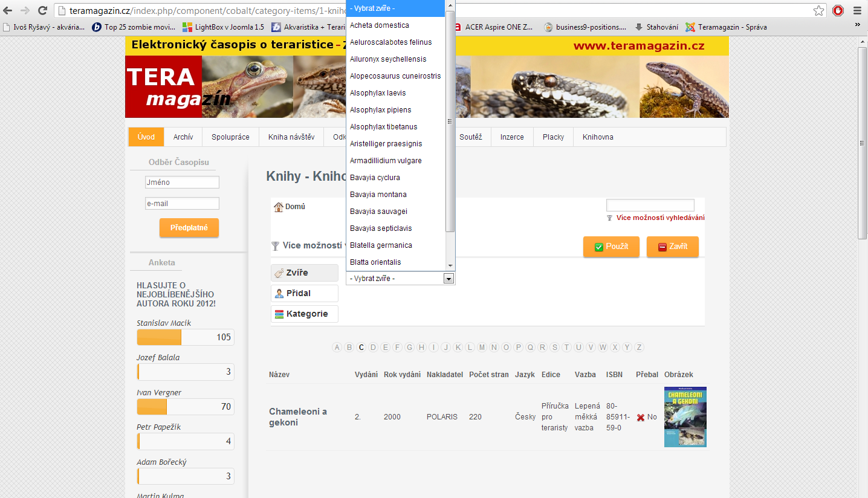Select the Zvíře filter tab
The image size is (868, 498).
click(x=305, y=273)
